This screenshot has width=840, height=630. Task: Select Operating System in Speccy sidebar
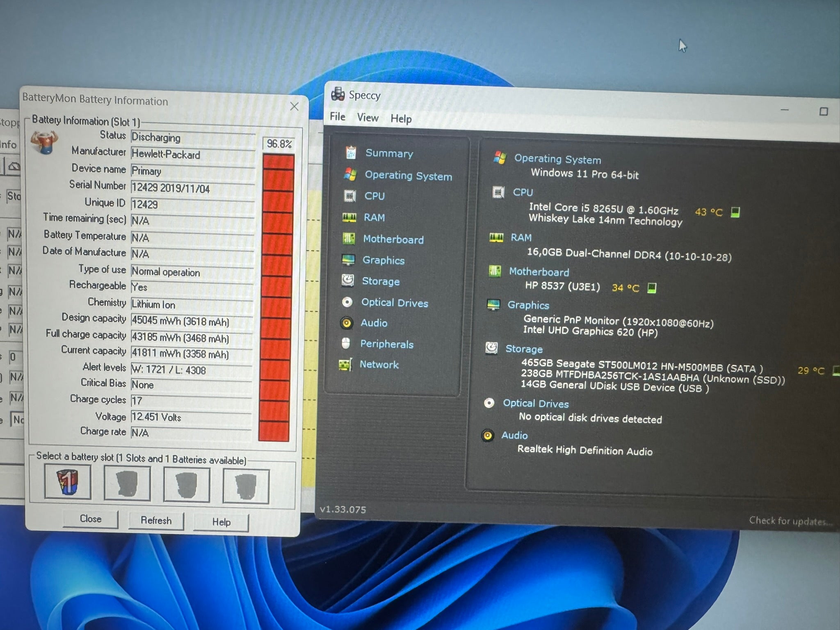tap(409, 176)
